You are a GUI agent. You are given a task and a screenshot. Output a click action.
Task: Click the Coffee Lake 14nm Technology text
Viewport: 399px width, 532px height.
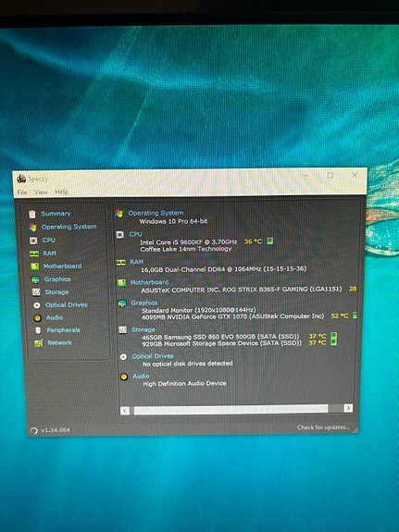(186, 249)
